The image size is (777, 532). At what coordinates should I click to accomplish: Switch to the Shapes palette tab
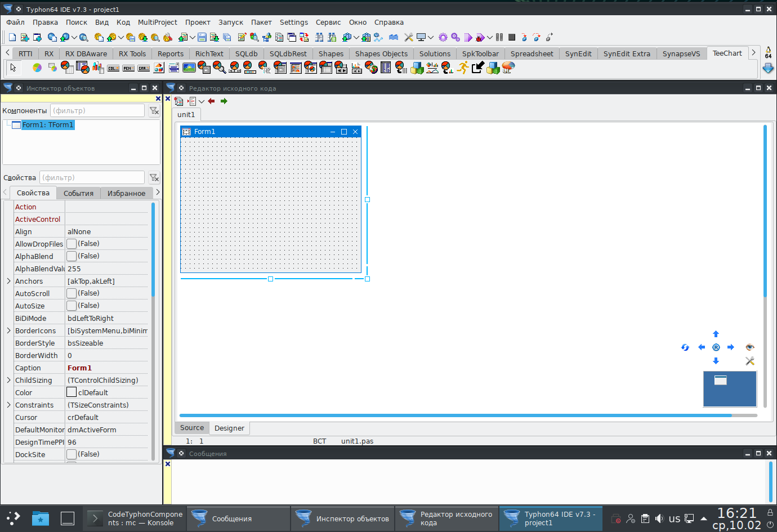(x=331, y=54)
